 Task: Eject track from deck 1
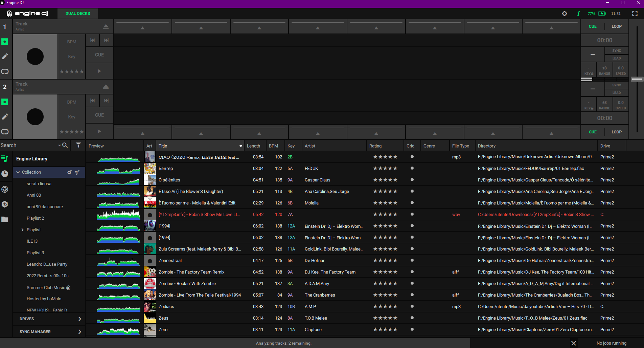[106, 26]
